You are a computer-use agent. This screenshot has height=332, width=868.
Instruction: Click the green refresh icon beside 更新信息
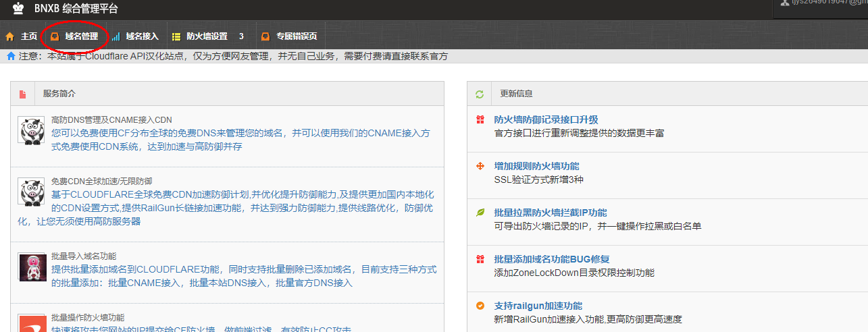coord(480,94)
